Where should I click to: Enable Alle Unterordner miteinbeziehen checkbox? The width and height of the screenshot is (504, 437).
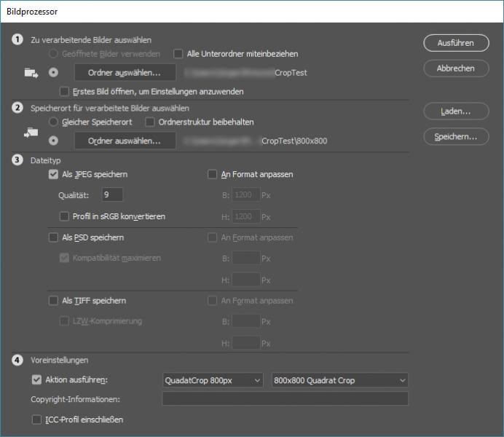(178, 54)
